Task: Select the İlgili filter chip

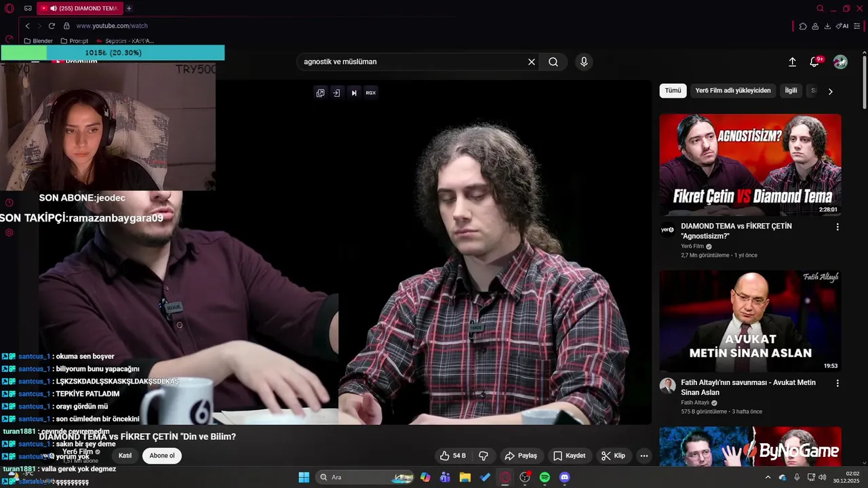Action: click(791, 91)
